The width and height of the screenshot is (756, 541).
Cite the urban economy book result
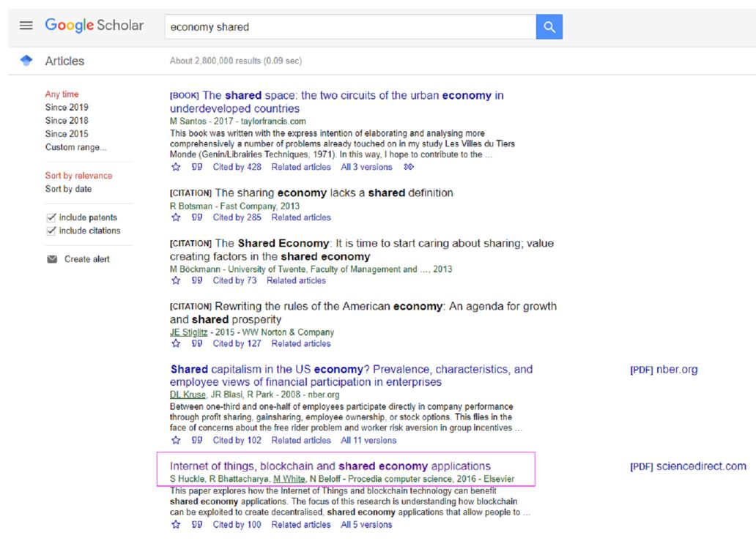pyautogui.click(x=197, y=167)
